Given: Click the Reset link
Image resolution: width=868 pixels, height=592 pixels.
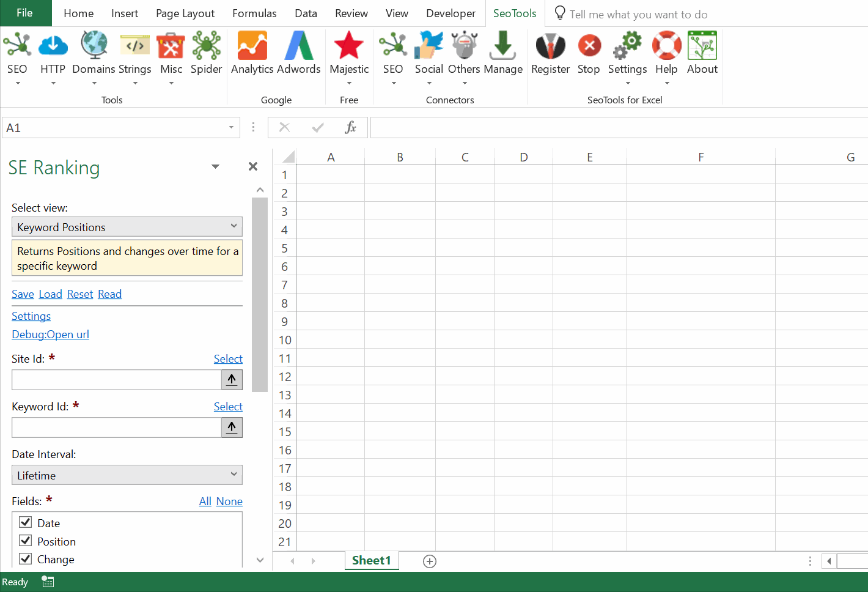Looking at the screenshot, I should coord(80,294).
